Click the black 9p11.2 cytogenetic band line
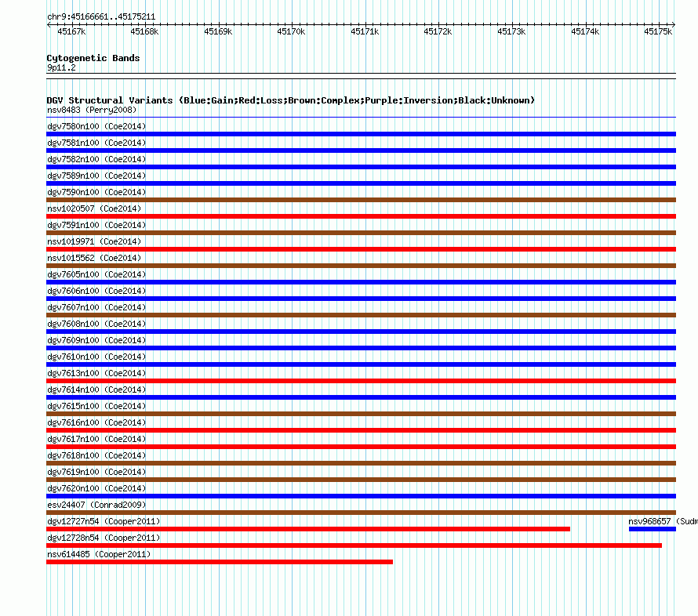 coord(361,76)
